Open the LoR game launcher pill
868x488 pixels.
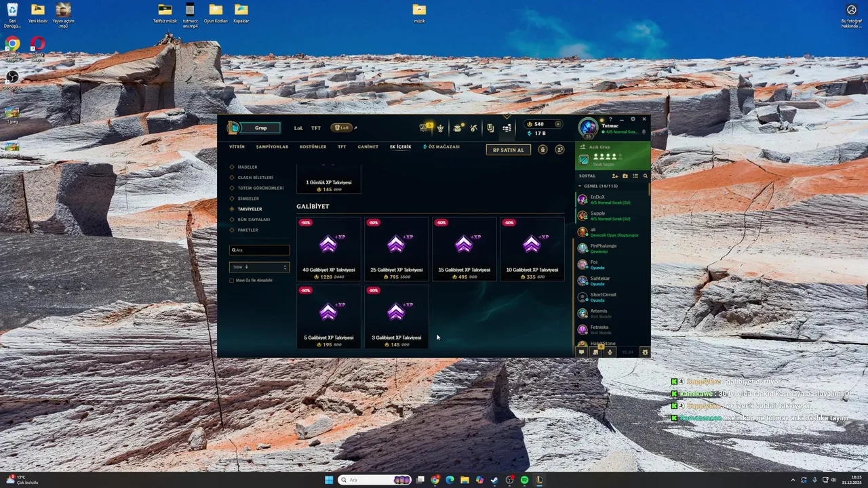click(341, 127)
